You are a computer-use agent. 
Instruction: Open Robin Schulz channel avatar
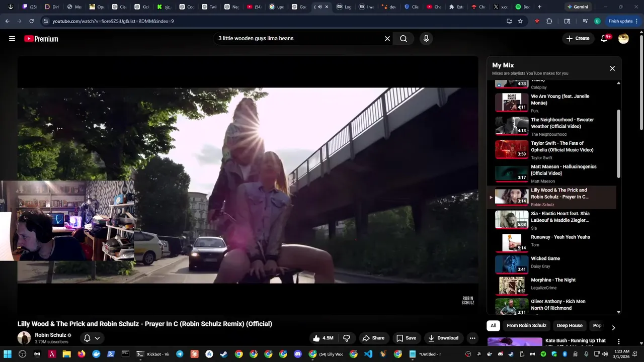click(24, 338)
